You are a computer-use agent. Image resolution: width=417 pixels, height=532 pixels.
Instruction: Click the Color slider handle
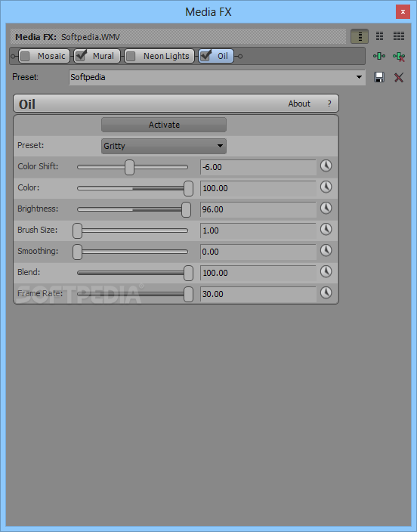tap(188, 188)
